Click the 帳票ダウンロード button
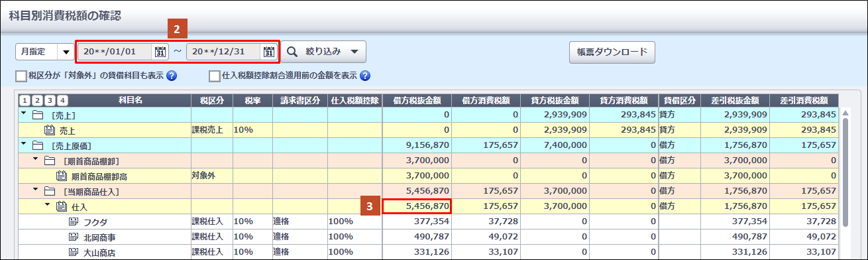Viewport: 868px width, 260px height. coord(612,52)
